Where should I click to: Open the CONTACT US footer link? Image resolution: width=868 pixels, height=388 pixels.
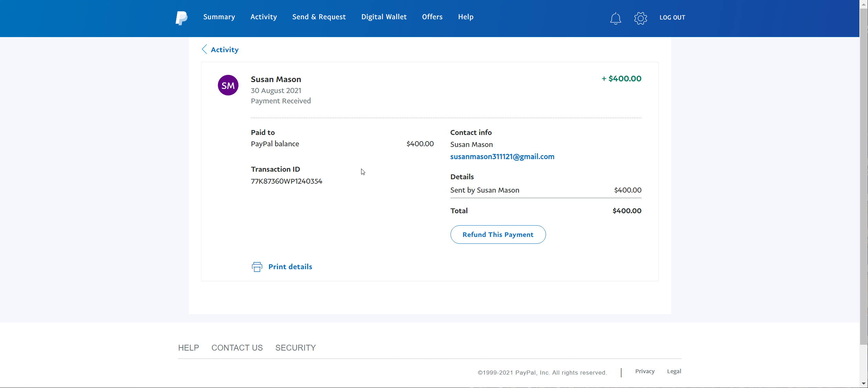[x=237, y=348]
